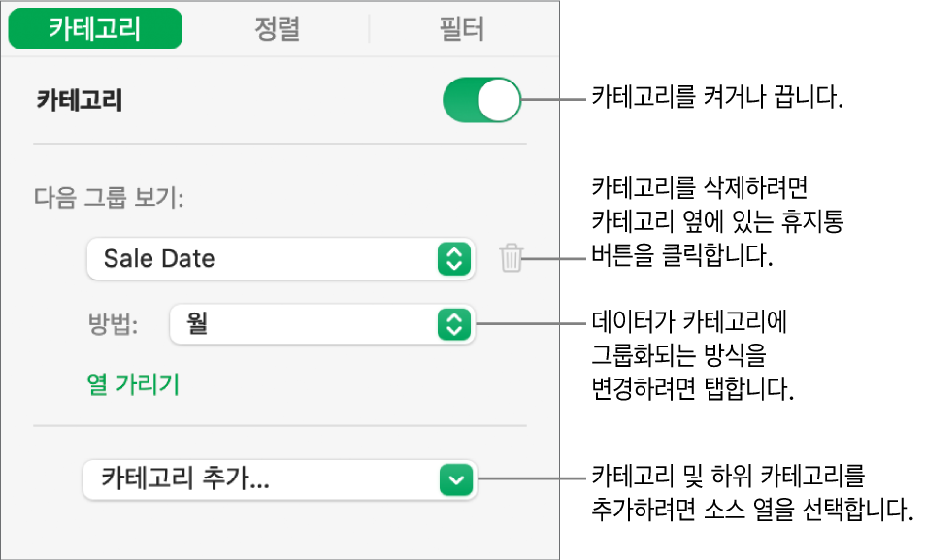The width and height of the screenshot is (925, 560).
Task: Click green chevron on 카테고리 추가 button
Action: point(454,478)
